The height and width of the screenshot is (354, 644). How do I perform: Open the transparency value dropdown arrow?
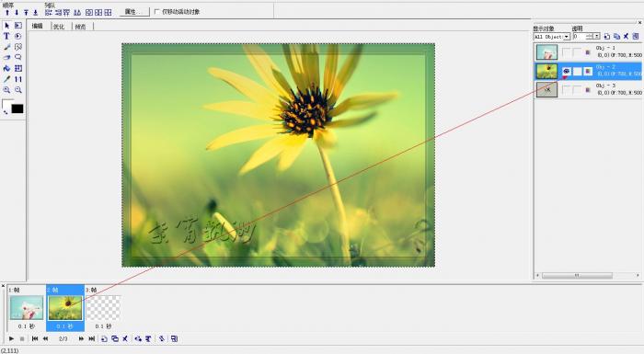coord(597,37)
